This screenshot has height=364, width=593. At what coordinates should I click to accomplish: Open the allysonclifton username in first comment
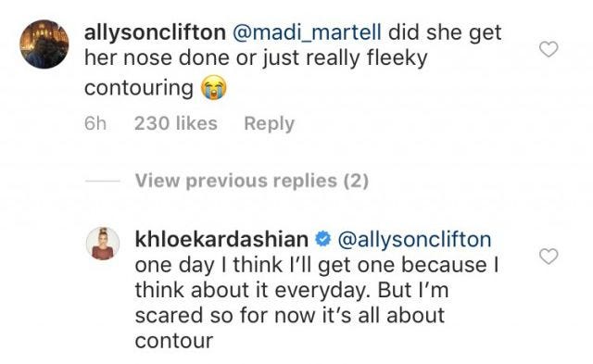coord(155,32)
